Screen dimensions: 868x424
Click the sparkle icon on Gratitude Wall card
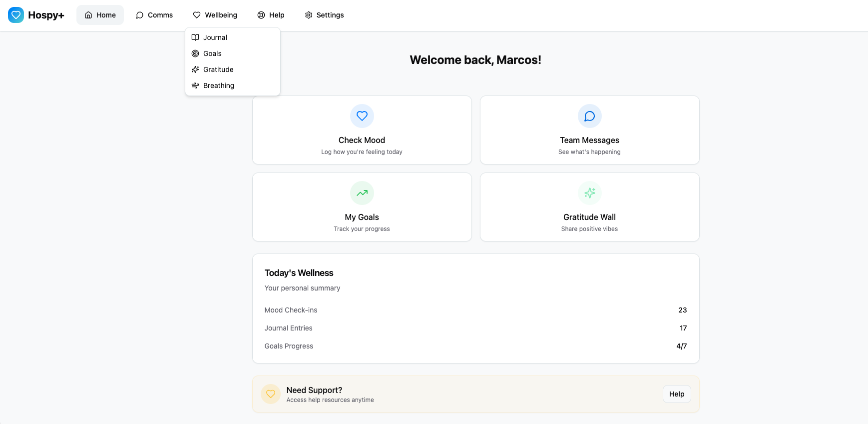click(590, 193)
